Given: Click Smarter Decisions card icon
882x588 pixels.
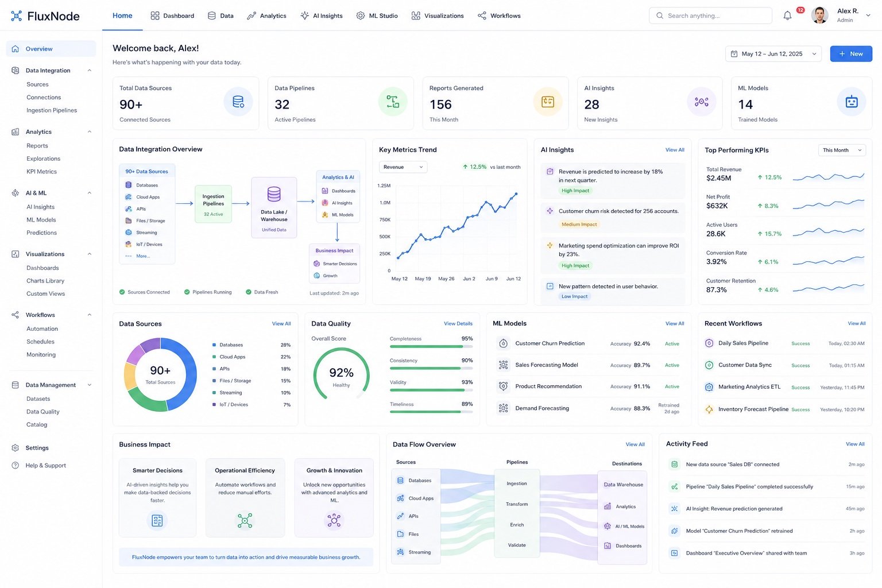Looking at the screenshot, I should click(x=157, y=521).
